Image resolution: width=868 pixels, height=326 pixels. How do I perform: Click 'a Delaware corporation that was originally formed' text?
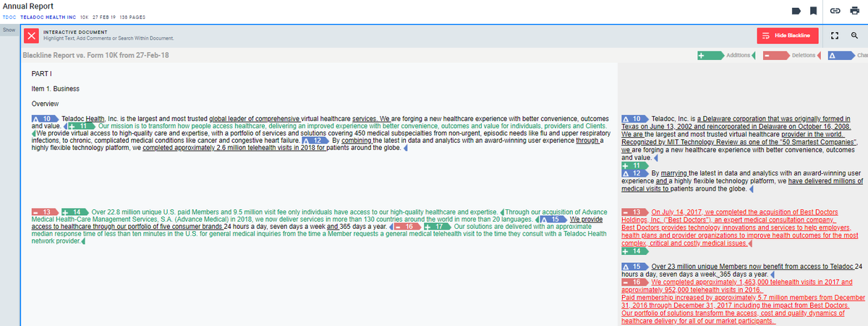pos(775,119)
